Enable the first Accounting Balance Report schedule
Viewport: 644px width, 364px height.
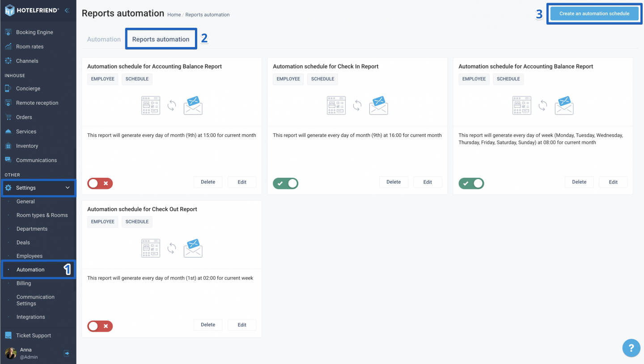[x=100, y=183]
